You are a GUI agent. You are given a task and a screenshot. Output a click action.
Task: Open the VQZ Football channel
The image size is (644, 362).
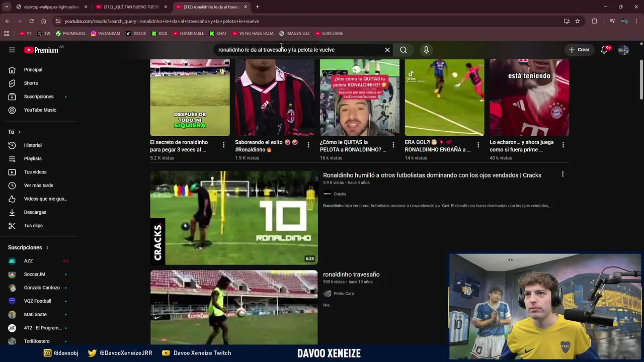point(38,301)
